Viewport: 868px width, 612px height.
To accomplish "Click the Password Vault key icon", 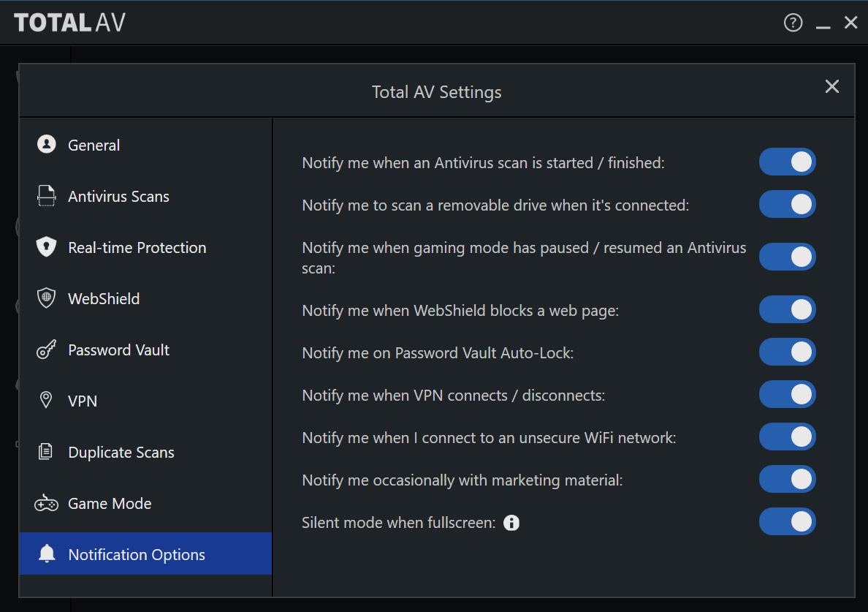I will [x=47, y=350].
